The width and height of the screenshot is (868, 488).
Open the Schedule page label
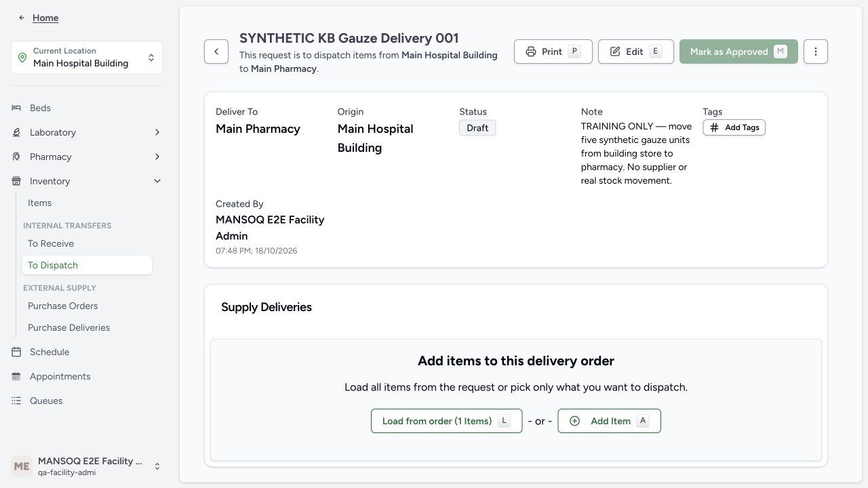pos(50,352)
